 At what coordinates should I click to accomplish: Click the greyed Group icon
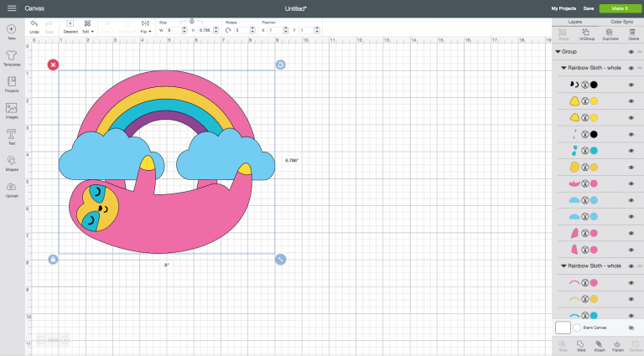[563, 34]
